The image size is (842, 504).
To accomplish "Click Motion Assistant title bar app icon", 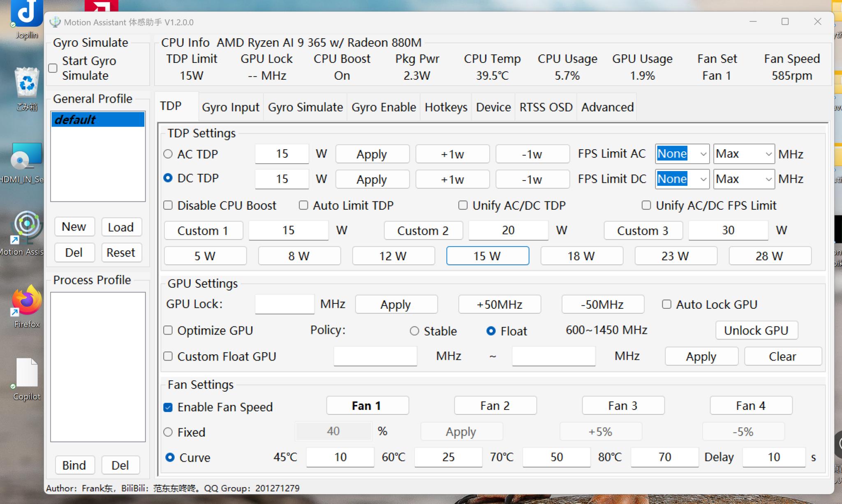I will point(55,22).
